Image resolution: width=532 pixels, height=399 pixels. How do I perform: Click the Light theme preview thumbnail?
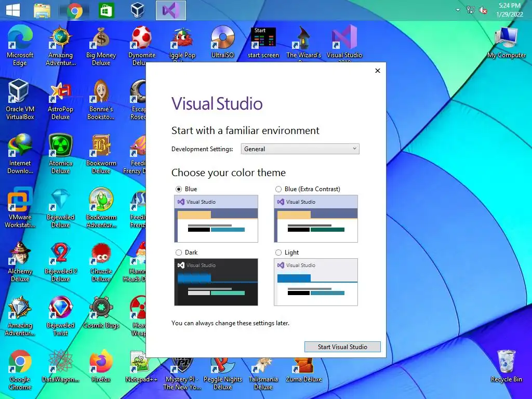(x=316, y=282)
